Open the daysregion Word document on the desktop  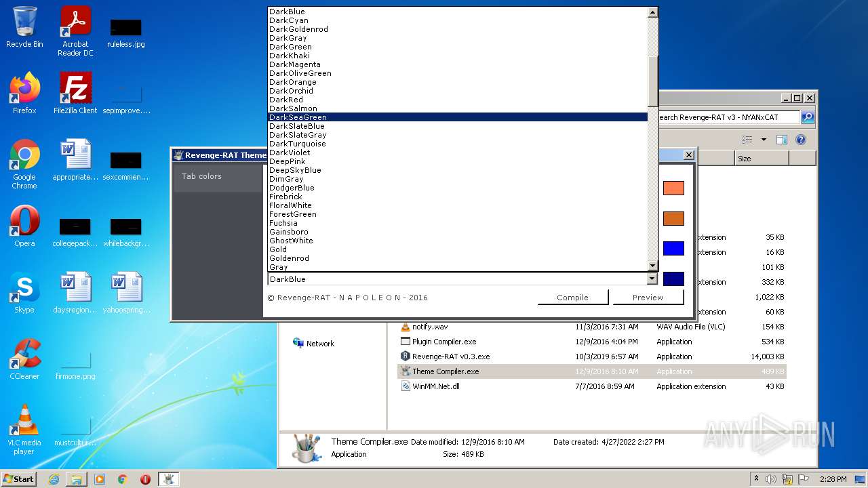point(75,293)
